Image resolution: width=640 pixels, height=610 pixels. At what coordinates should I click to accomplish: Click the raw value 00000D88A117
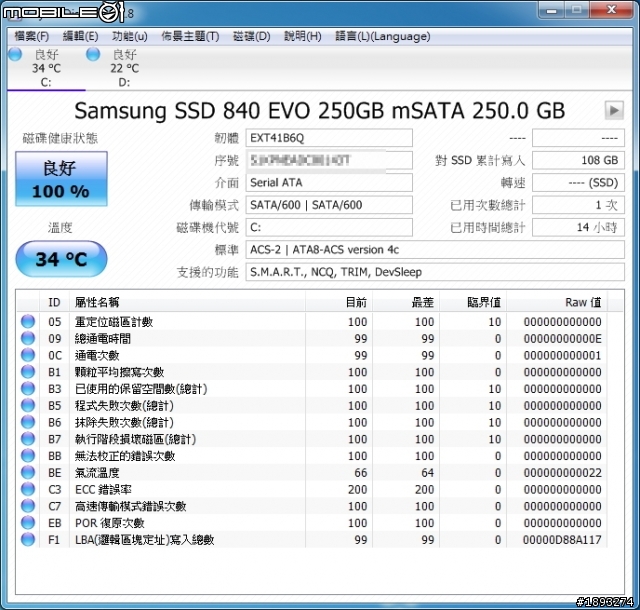click(x=562, y=540)
